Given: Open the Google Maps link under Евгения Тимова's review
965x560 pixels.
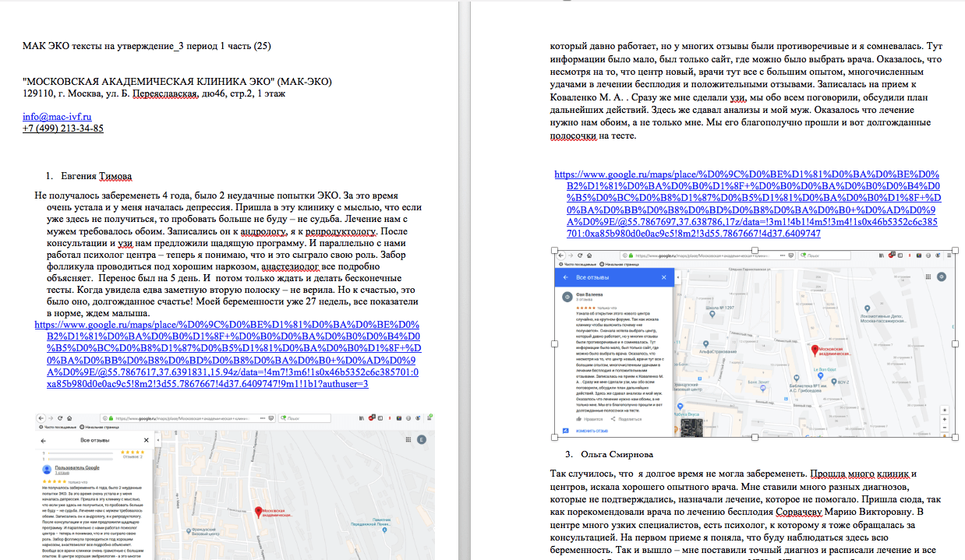Looking at the screenshot, I should click(228, 354).
